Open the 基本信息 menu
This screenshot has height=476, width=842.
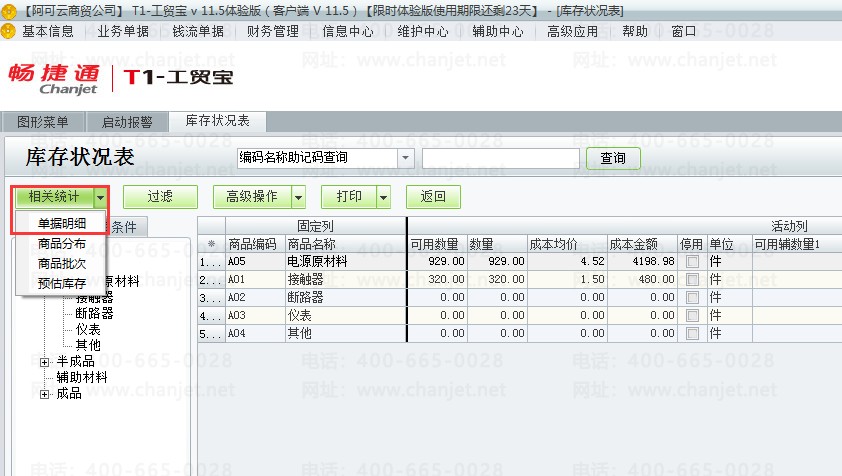pos(48,31)
